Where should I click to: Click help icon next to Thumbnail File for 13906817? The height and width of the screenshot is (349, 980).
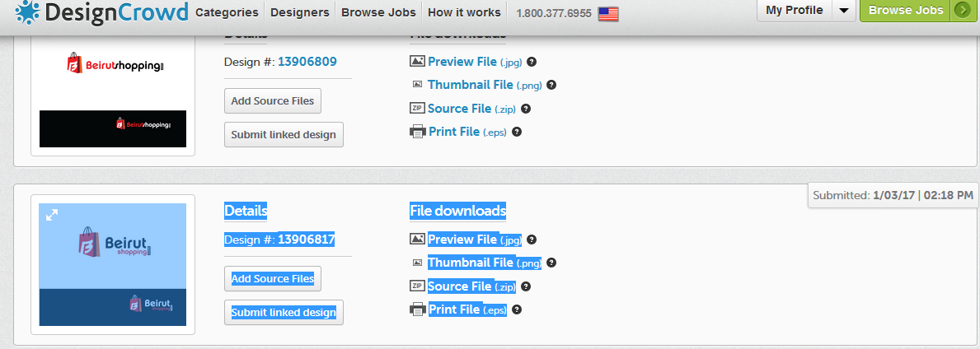(x=551, y=263)
